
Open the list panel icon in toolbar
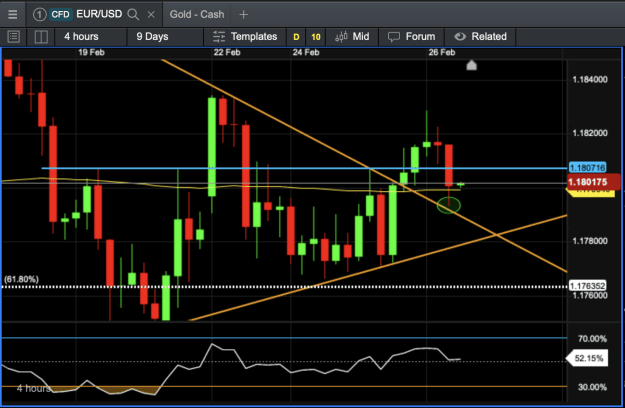14,37
